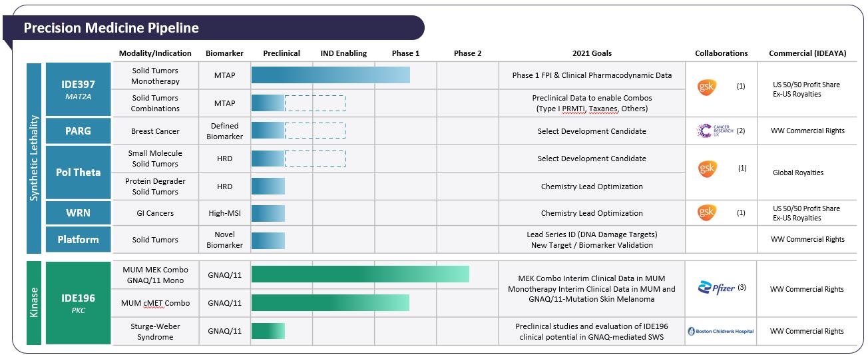Click the IND Enabling column header
868x355 pixels.
[343, 53]
